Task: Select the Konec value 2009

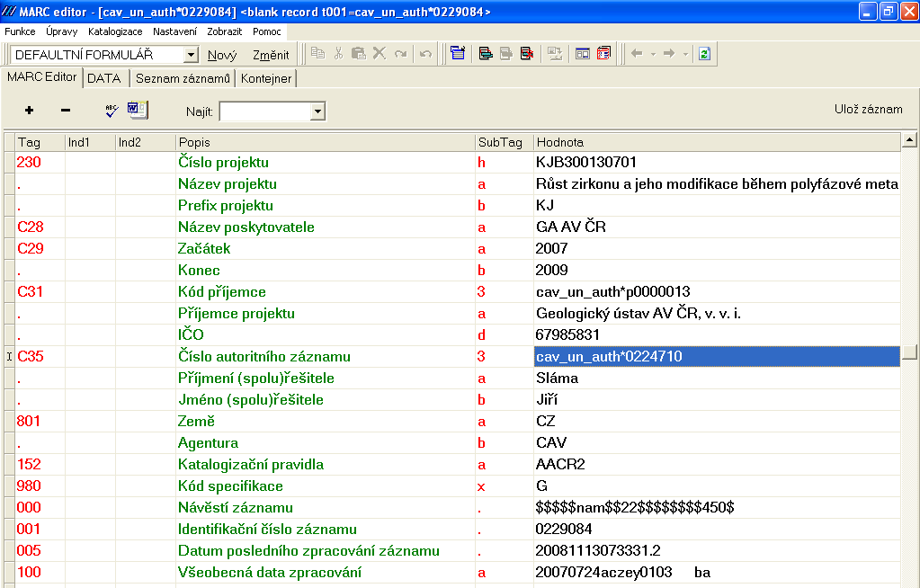Action: click(717, 271)
